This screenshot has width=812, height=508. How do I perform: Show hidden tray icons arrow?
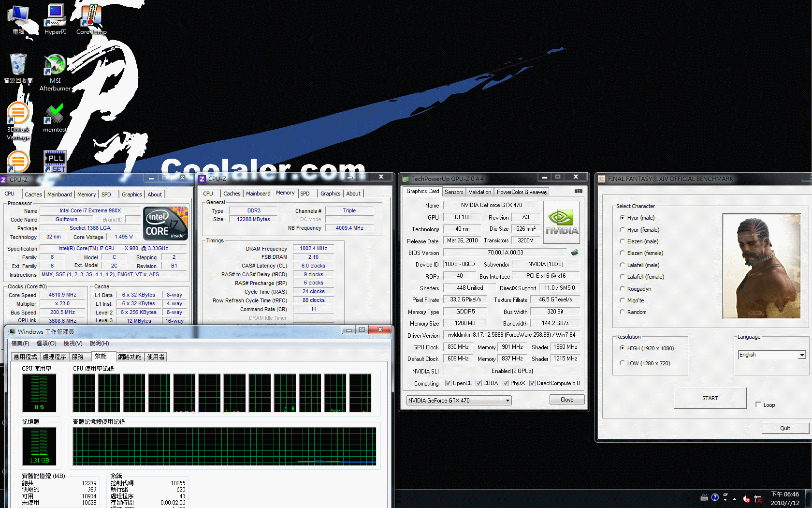(734, 498)
